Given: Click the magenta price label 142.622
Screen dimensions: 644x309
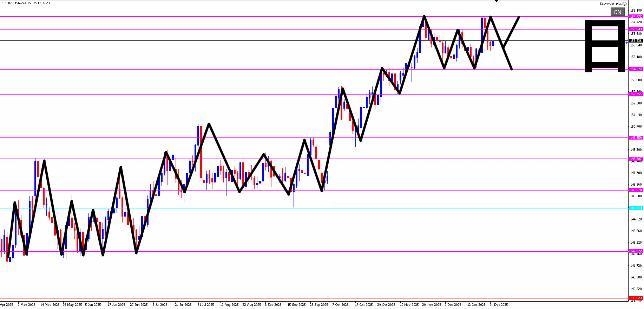Looking at the screenshot, I should point(636,251).
